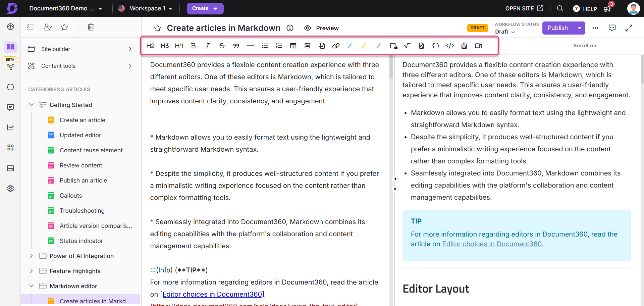
Task: Open dashboard icon in left rail
Action: point(10,27)
